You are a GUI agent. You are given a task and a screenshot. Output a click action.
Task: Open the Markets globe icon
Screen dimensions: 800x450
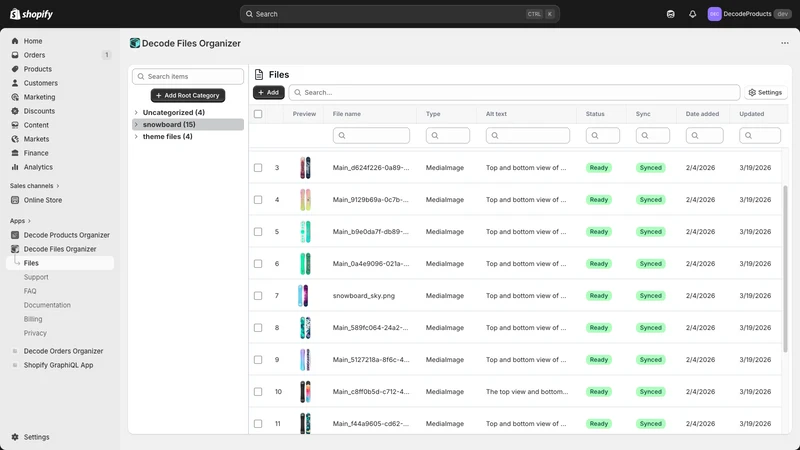15,139
